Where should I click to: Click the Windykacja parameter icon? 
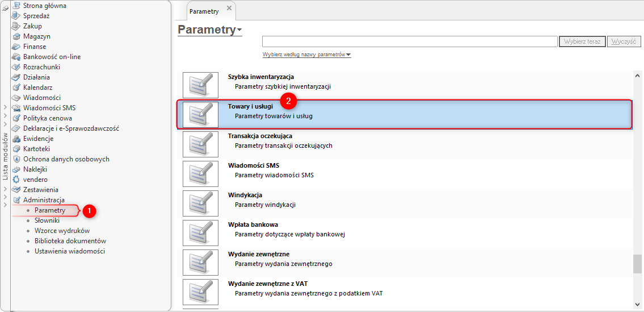200,203
